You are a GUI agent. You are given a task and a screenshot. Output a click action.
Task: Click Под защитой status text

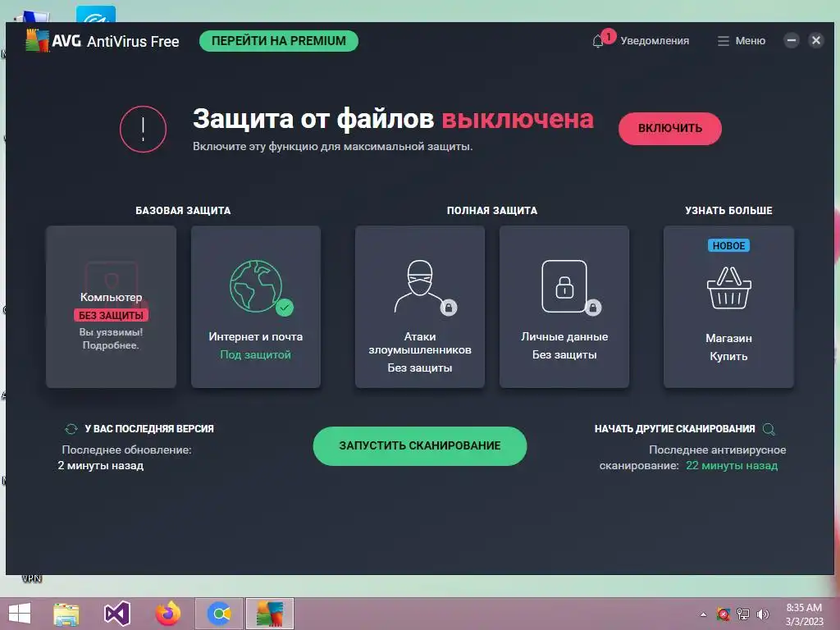click(x=256, y=354)
